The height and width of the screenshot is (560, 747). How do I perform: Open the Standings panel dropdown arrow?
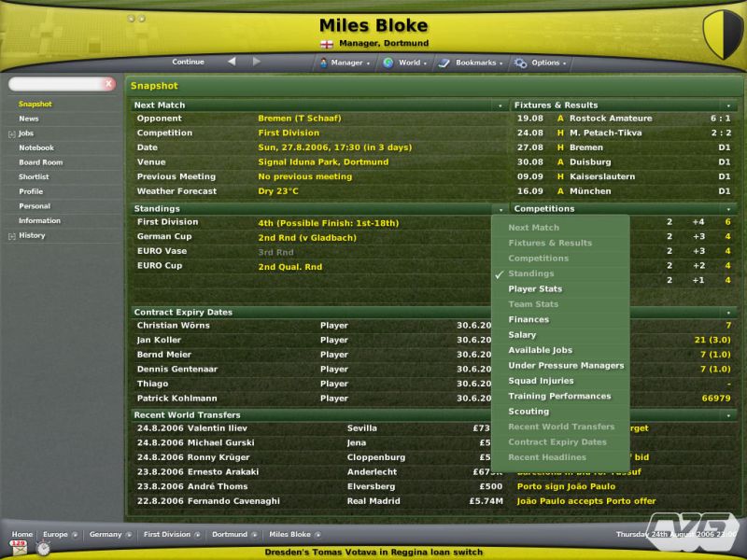pyautogui.click(x=500, y=209)
